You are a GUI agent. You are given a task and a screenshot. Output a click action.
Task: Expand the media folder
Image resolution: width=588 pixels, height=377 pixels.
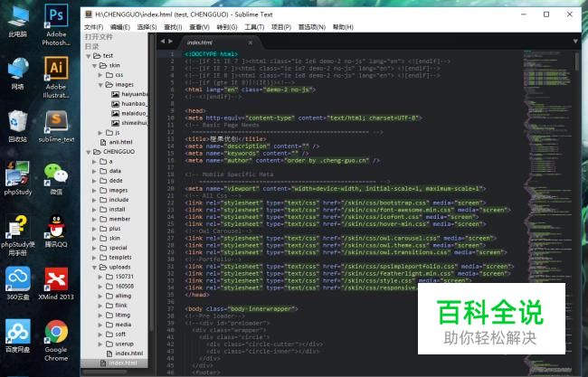[x=100, y=325]
